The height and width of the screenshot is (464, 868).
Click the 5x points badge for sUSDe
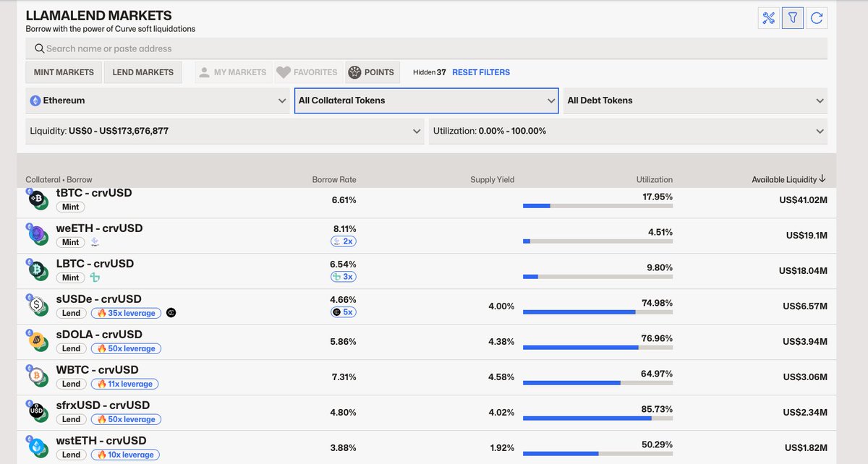pos(343,312)
